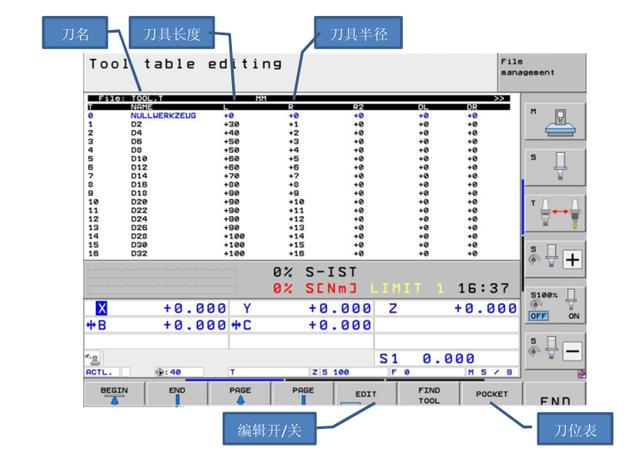This screenshot has height=464, width=640.
Task: Set S100% override to ON
Action: tap(573, 316)
